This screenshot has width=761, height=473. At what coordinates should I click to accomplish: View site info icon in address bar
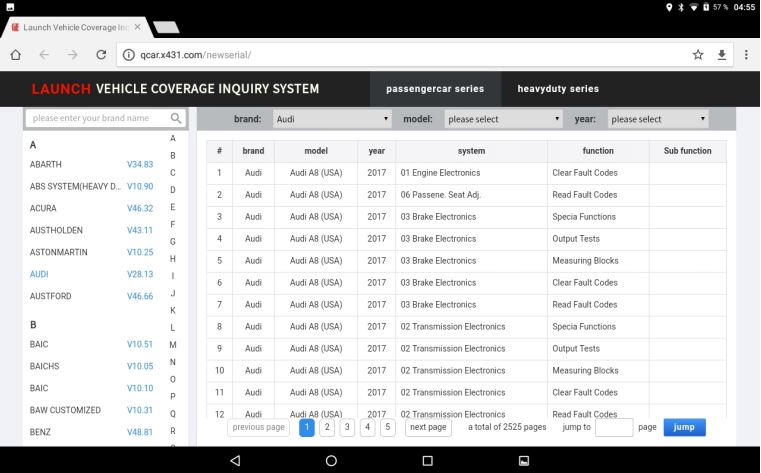pyautogui.click(x=128, y=55)
